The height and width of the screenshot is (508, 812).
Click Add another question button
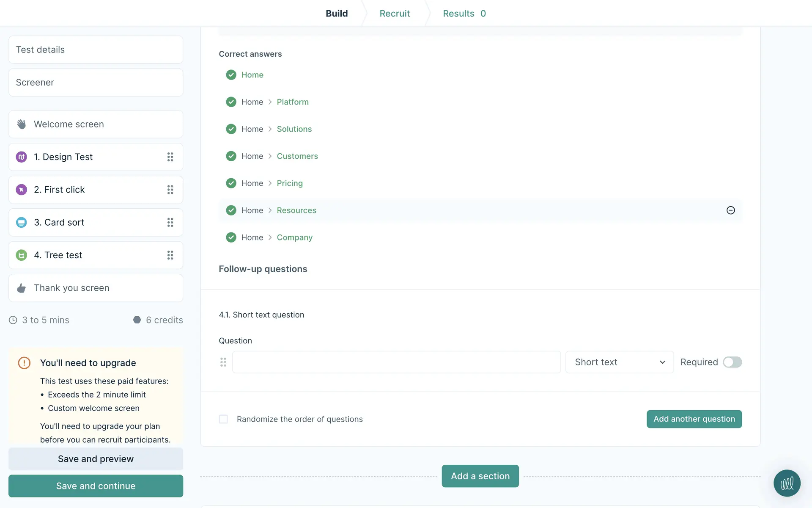[x=694, y=419]
